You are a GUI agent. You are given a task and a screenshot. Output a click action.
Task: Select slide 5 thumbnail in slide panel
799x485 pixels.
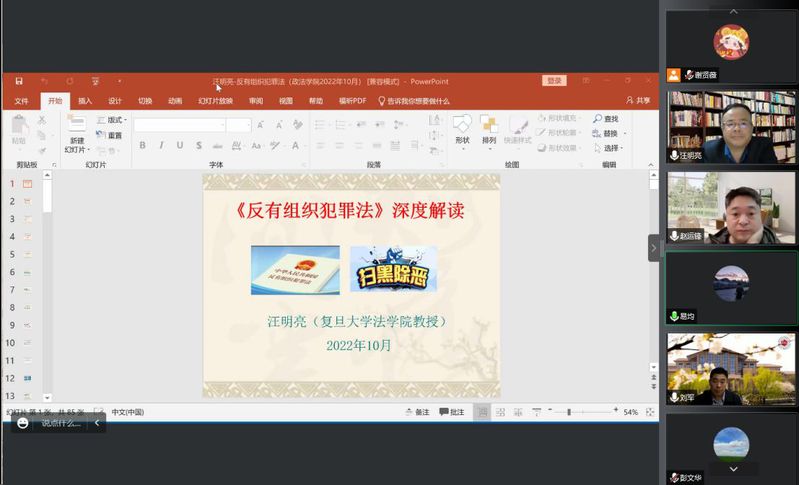pyautogui.click(x=27, y=255)
